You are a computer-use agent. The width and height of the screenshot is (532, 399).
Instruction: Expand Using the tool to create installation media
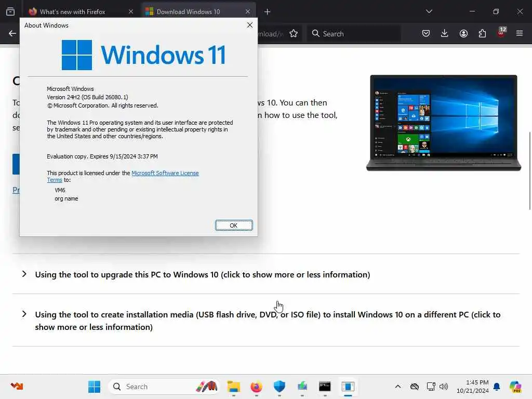(268, 321)
